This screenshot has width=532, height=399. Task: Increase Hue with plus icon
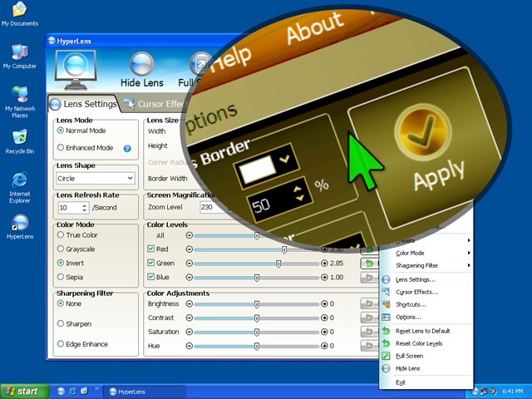324,346
